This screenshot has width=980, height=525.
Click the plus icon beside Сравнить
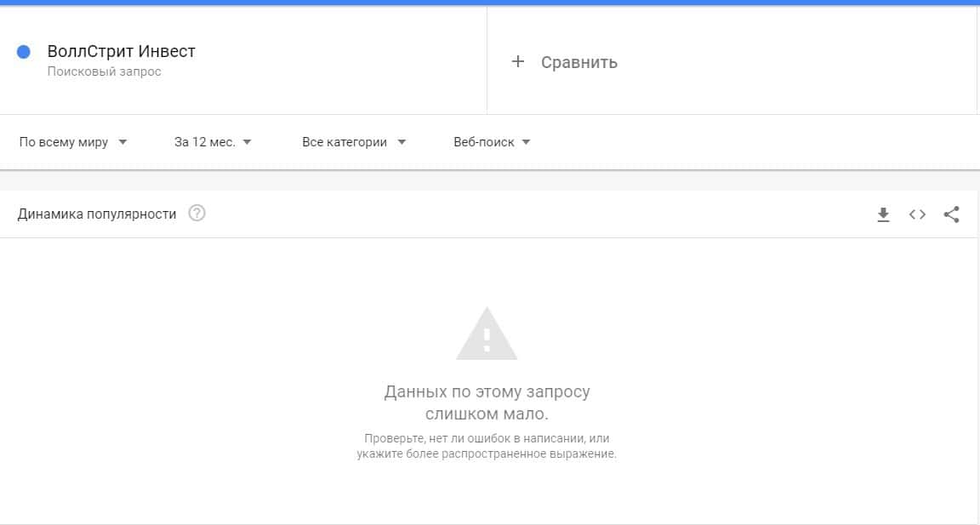pos(517,61)
